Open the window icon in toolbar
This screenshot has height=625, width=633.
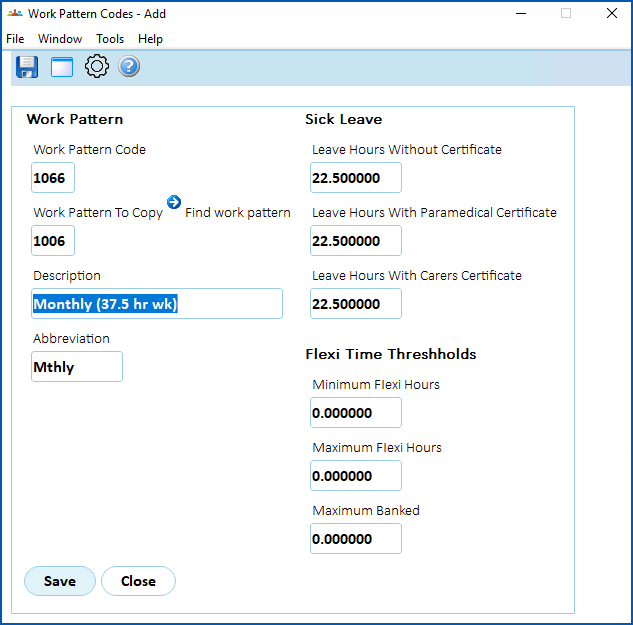click(62, 67)
